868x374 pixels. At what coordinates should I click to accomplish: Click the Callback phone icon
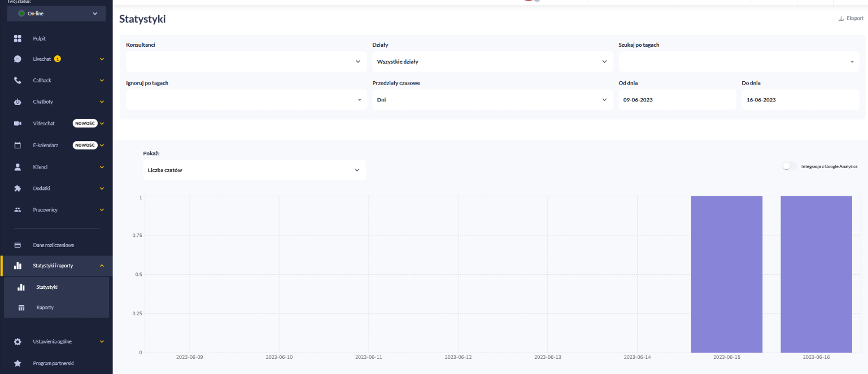click(18, 81)
